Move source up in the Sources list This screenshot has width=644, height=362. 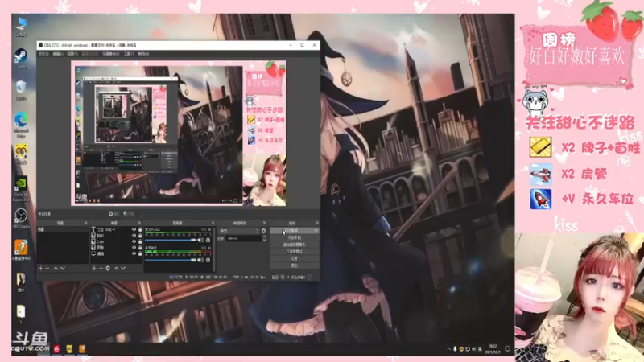click(x=116, y=269)
